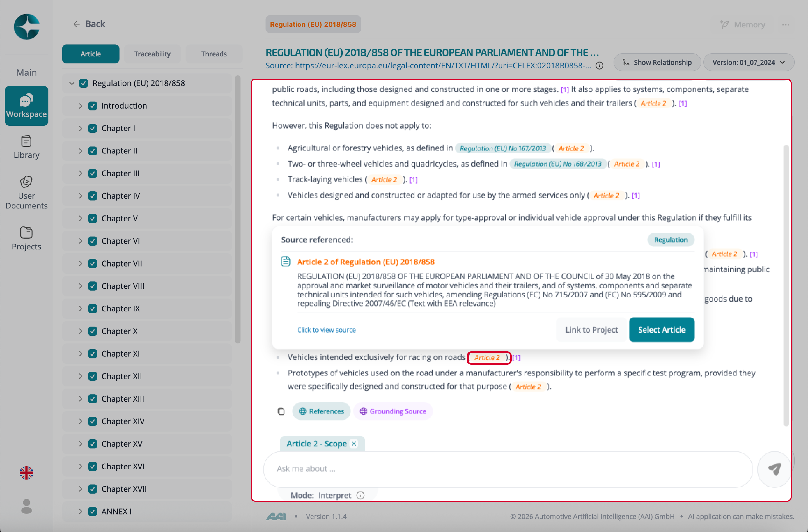Open the Regulation (EU) No 167/2013 reference chip

click(x=502, y=148)
